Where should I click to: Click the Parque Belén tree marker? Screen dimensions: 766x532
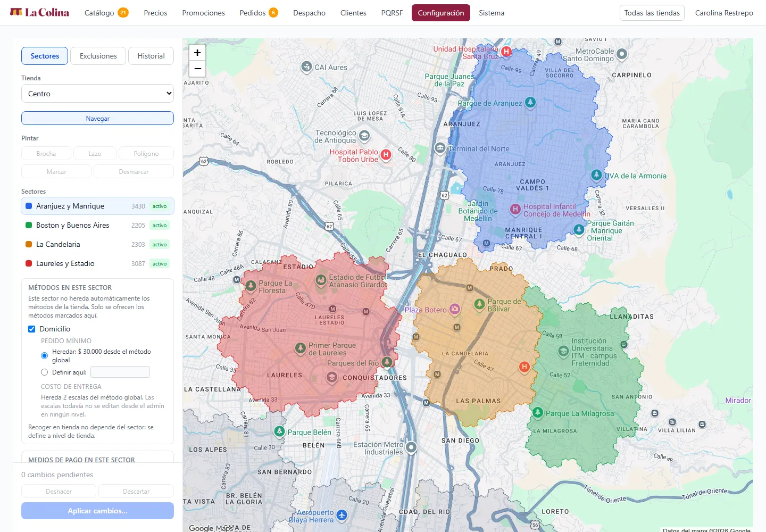280,431
